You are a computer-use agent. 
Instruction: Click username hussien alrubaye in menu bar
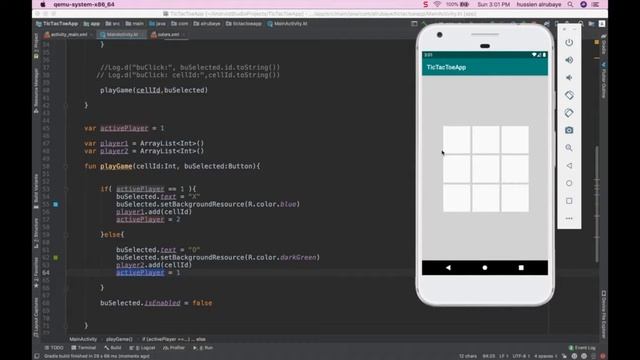539,4
